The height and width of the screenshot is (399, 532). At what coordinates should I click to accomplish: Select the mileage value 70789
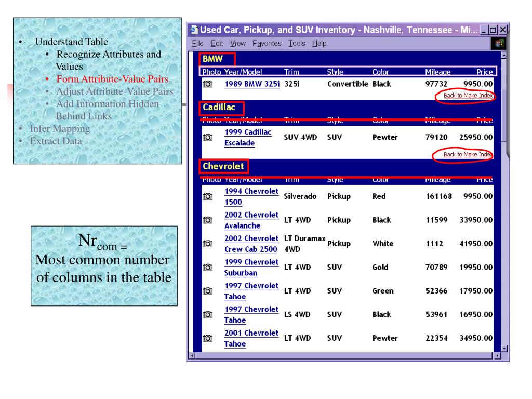(436, 268)
